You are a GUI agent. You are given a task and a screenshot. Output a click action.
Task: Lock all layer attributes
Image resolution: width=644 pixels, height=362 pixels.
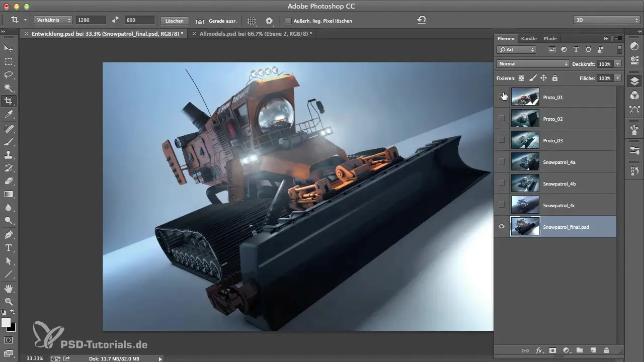pos(554,78)
